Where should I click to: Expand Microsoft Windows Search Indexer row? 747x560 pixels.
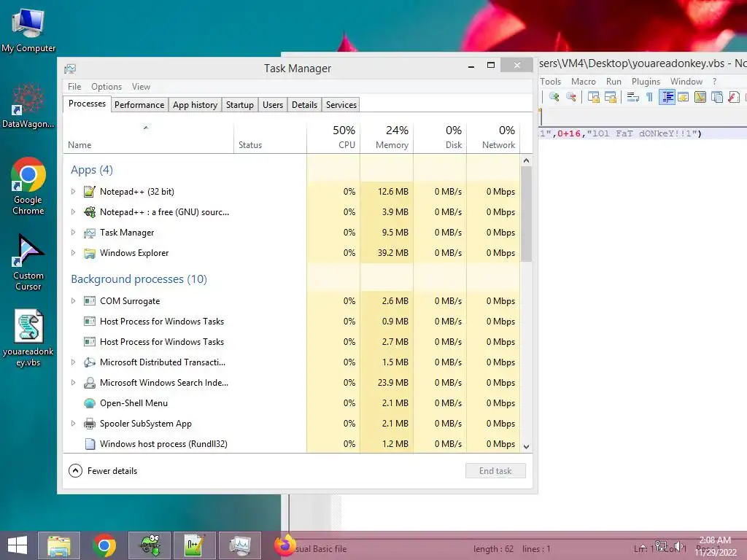coord(73,383)
